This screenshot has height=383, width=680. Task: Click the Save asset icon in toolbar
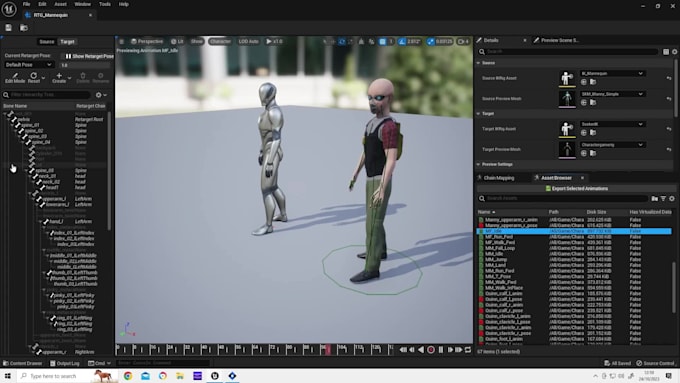point(8,28)
